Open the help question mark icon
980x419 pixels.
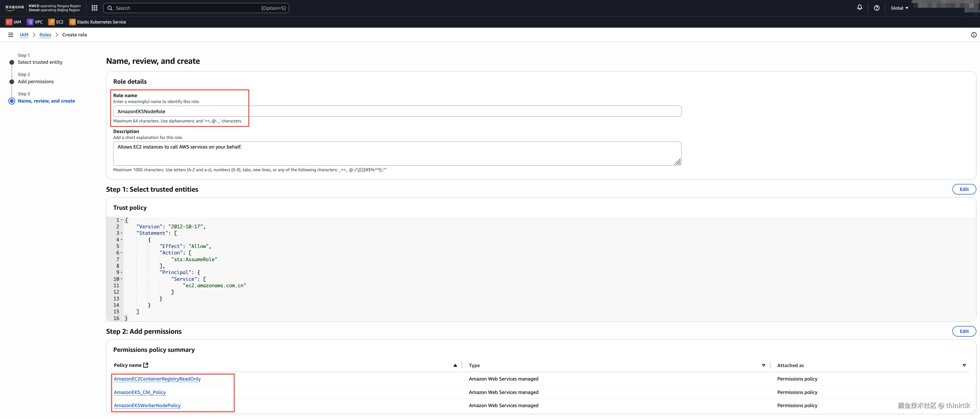click(x=877, y=8)
